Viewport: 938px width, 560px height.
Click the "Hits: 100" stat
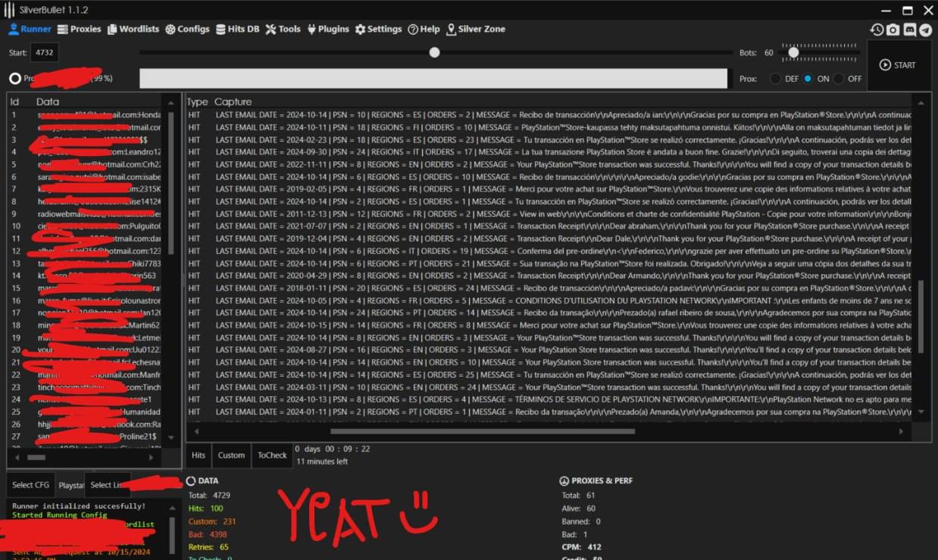tap(205, 508)
